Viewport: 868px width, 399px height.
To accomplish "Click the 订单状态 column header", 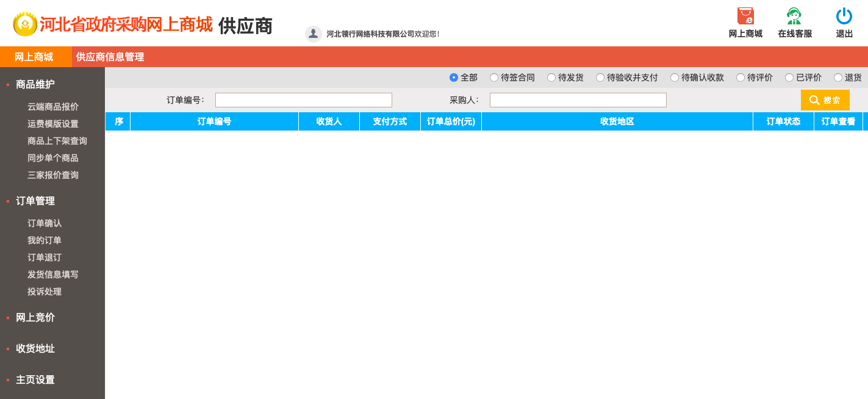I will click(x=783, y=121).
